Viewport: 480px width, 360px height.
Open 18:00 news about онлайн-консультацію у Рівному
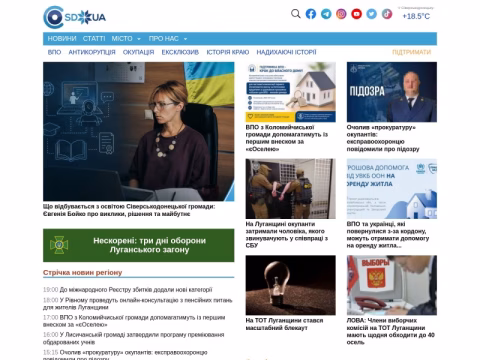click(x=137, y=303)
